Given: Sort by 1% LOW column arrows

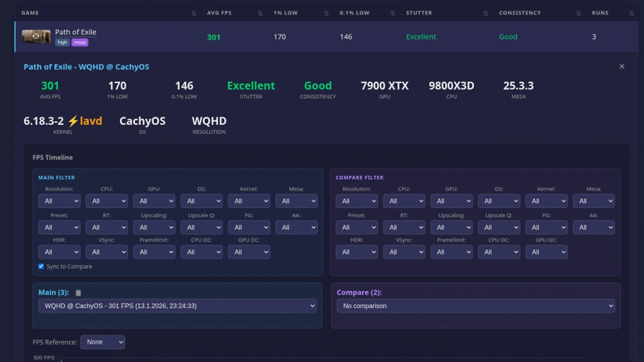Looking at the screenshot, I should click(327, 13).
